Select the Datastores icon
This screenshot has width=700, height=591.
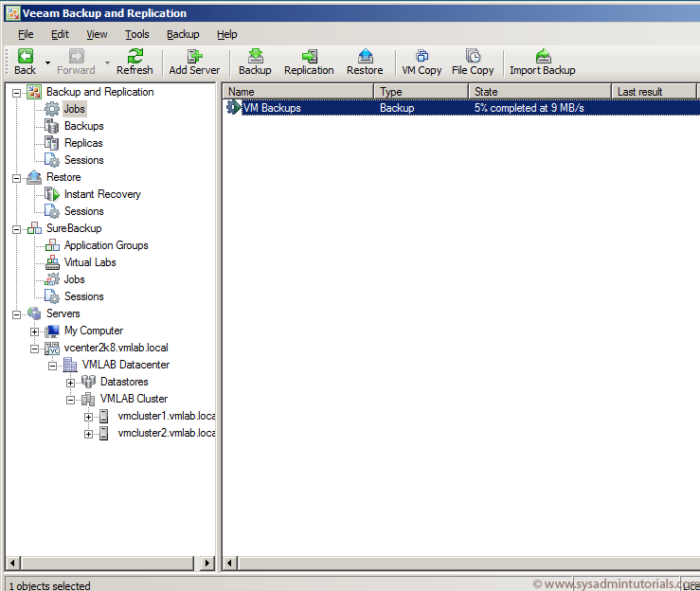pos(88,382)
